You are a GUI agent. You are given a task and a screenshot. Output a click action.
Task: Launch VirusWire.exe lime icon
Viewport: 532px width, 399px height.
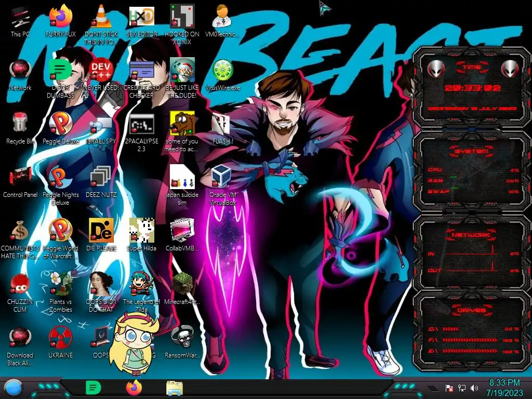(222, 71)
